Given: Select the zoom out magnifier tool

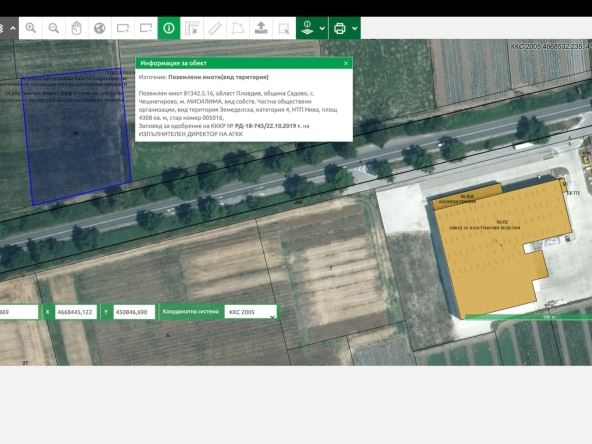Looking at the screenshot, I should tap(54, 28).
